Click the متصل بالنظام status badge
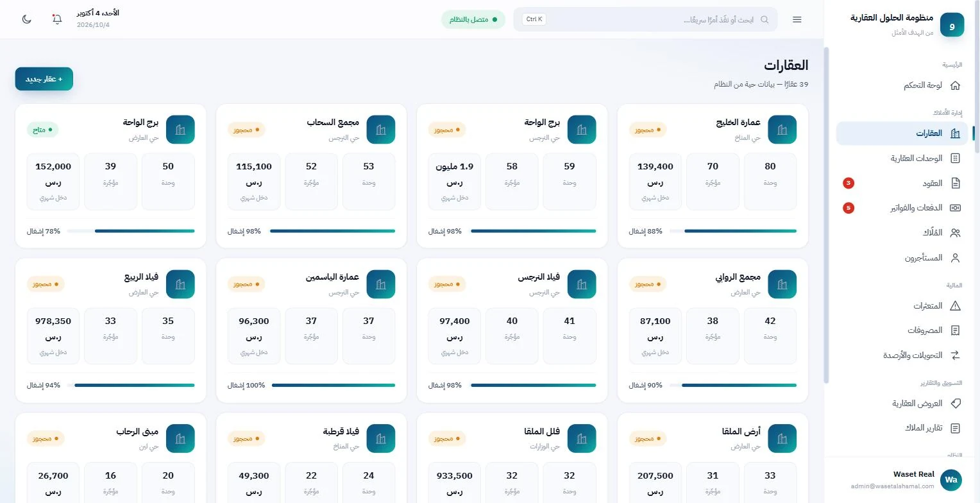The image size is (980, 503). (x=473, y=19)
